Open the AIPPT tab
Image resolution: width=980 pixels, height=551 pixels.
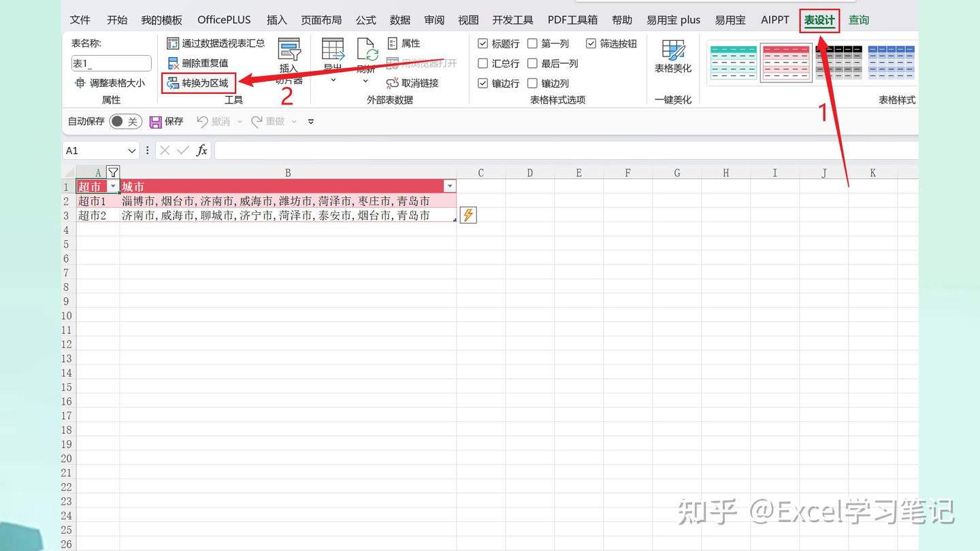pos(775,20)
